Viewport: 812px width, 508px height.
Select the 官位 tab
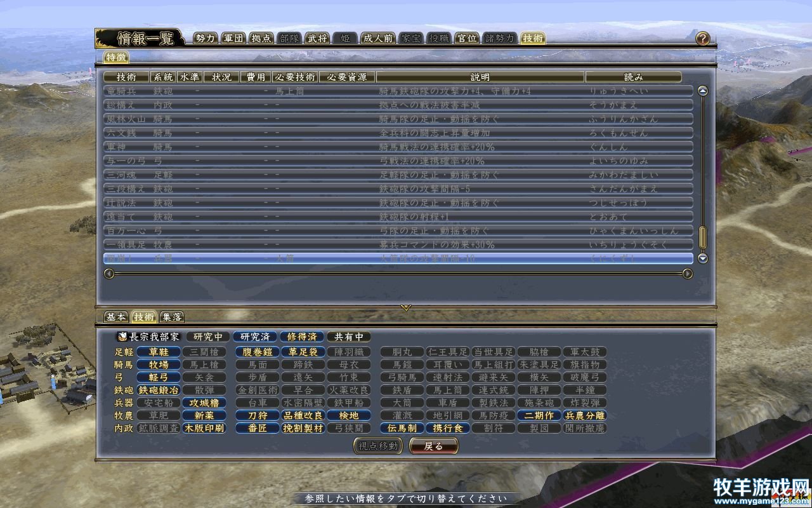coord(467,38)
